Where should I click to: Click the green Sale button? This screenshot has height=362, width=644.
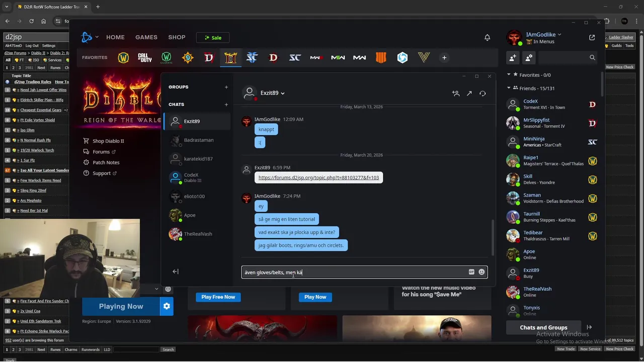[x=213, y=38]
